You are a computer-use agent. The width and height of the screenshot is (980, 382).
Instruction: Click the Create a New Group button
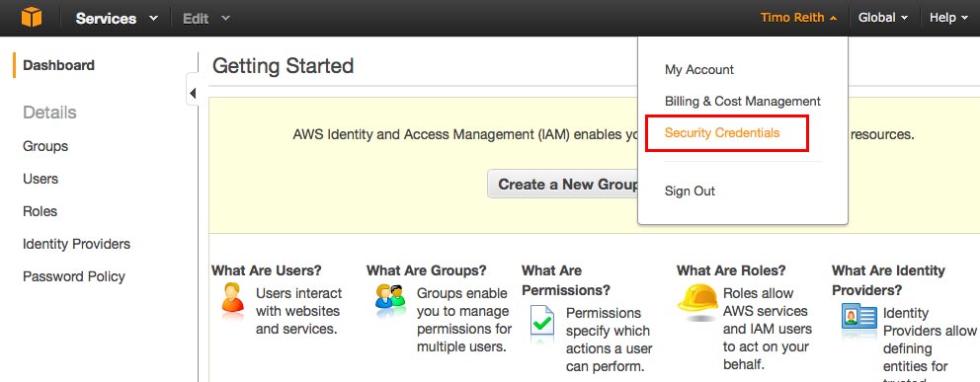[x=562, y=185]
